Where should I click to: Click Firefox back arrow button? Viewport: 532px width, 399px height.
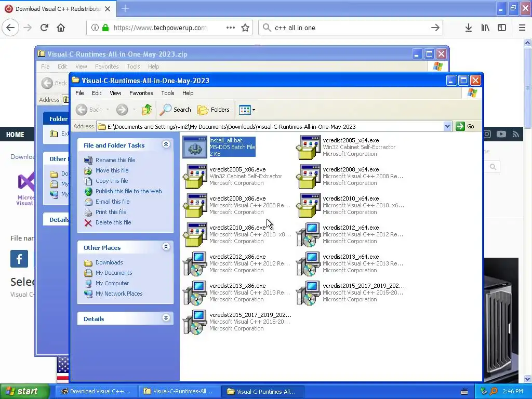(x=10, y=28)
